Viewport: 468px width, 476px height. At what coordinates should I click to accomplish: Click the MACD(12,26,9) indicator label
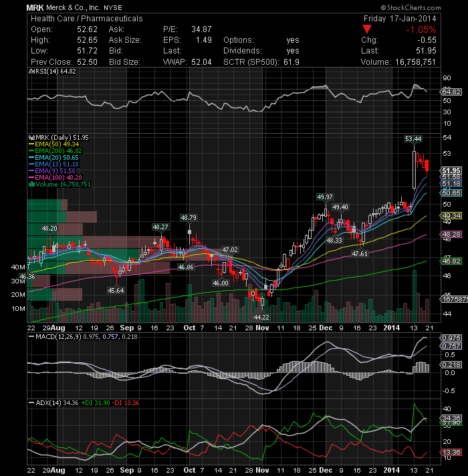(58, 337)
